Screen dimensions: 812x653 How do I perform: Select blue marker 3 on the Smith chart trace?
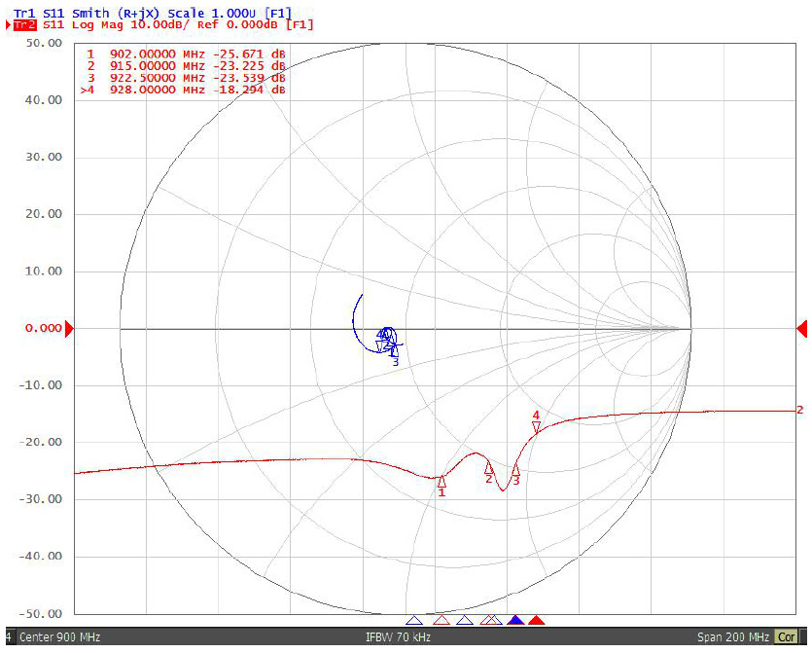394,352
